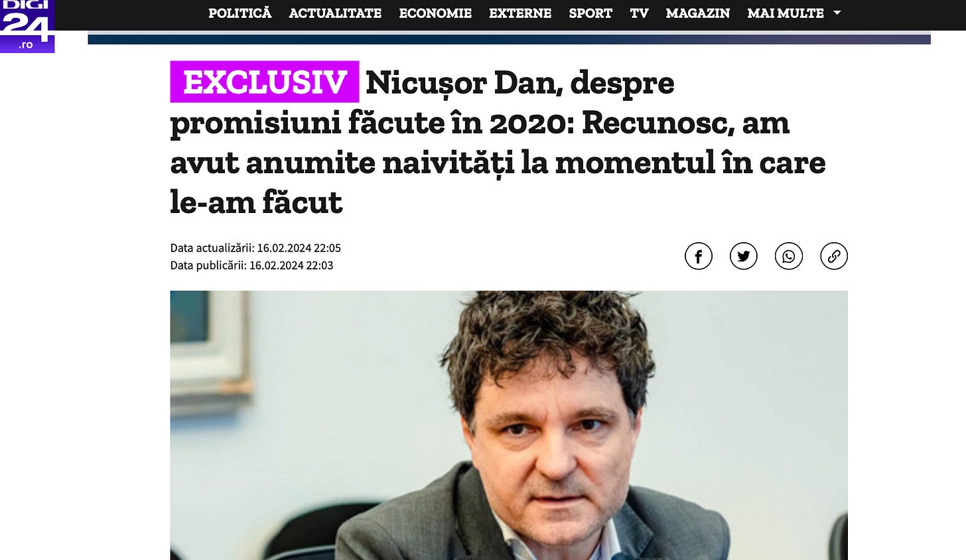The image size is (966, 560).
Task: Click the Data publicării timestamp
Action: 251,265
